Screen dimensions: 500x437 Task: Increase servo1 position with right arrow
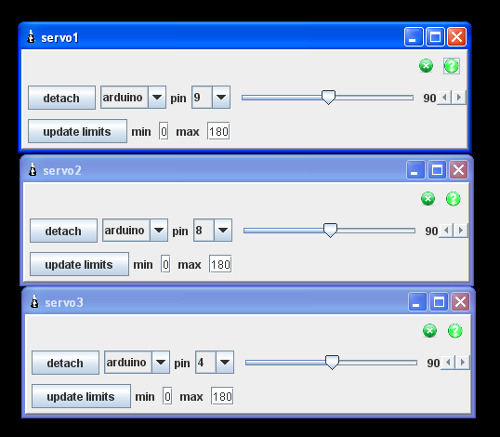(459, 97)
